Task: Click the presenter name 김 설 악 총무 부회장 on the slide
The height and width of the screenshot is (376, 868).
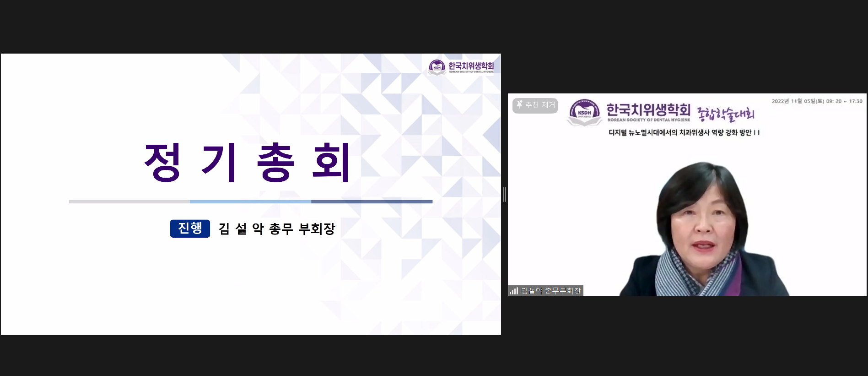Action: pos(277,229)
